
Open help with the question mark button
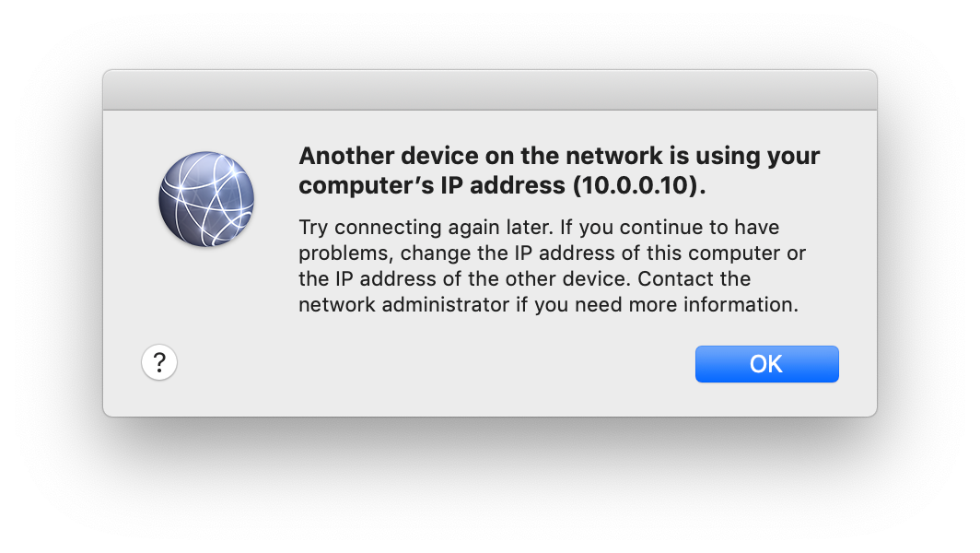[x=159, y=362]
